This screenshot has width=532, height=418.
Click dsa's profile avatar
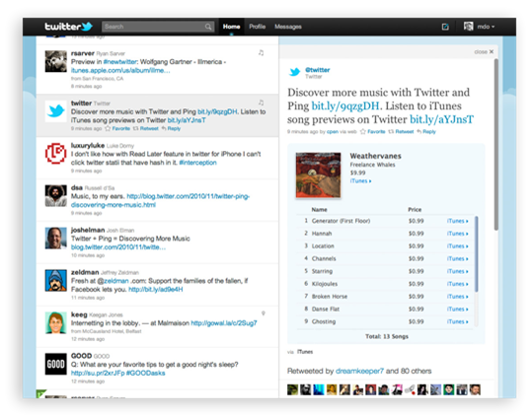click(x=56, y=195)
